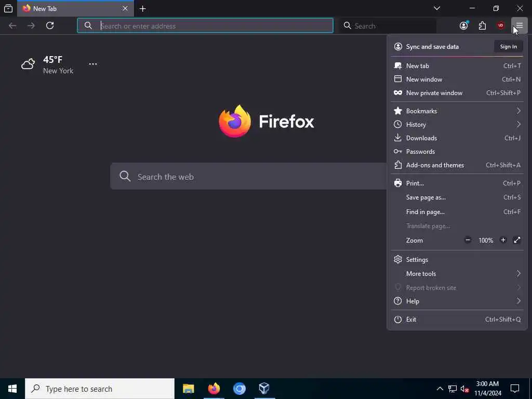Screen dimensions: 532x399
Task: Click the Firefox taskbar icon
Action: point(214,389)
